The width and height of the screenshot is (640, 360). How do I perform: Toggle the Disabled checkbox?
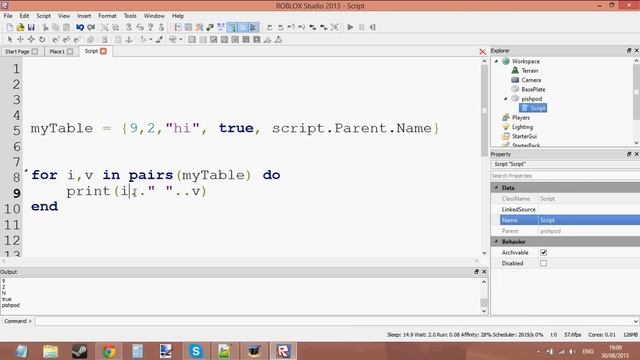point(543,263)
